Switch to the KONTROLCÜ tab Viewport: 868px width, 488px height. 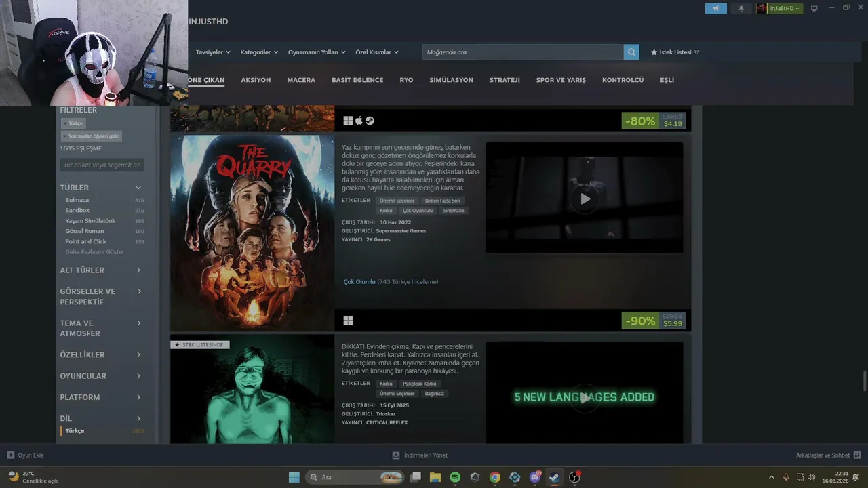(x=623, y=80)
